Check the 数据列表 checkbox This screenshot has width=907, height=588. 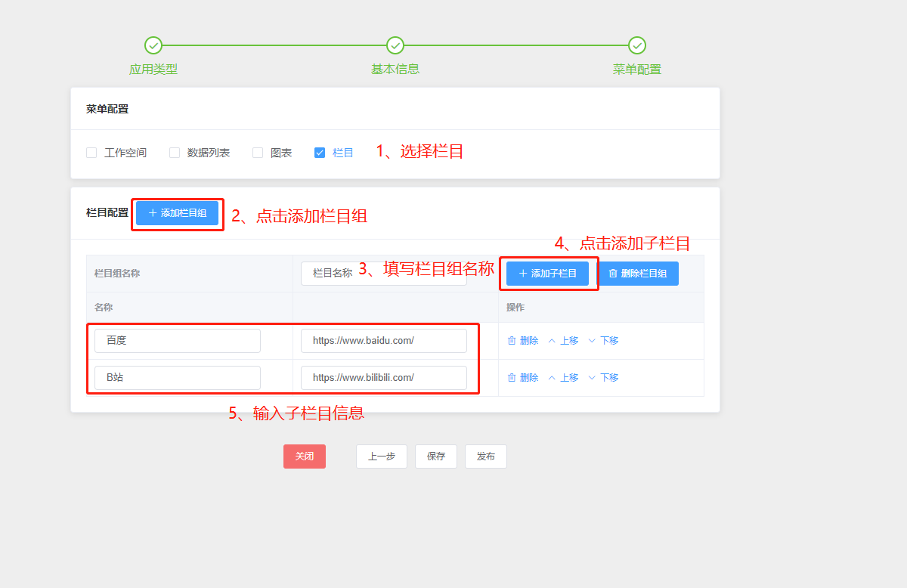click(x=175, y=153)
